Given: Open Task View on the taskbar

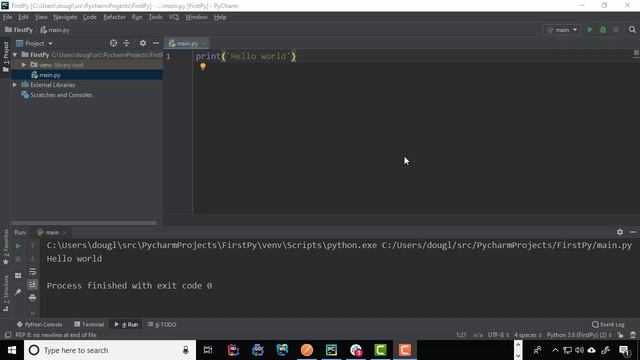Looking at the screenshot, I should pyautogui.click(x=208, y=350).
